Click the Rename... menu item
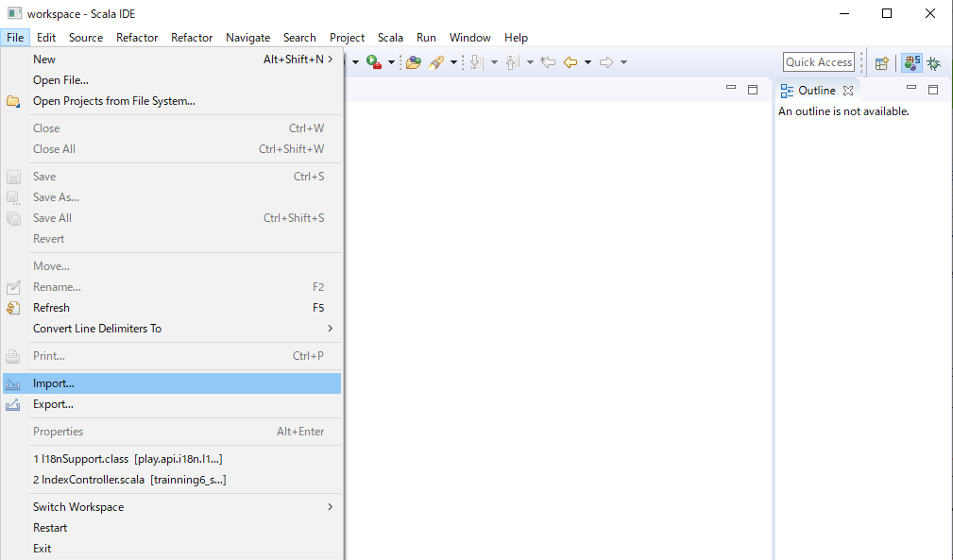The image size is (953, 560). point(171,287)
